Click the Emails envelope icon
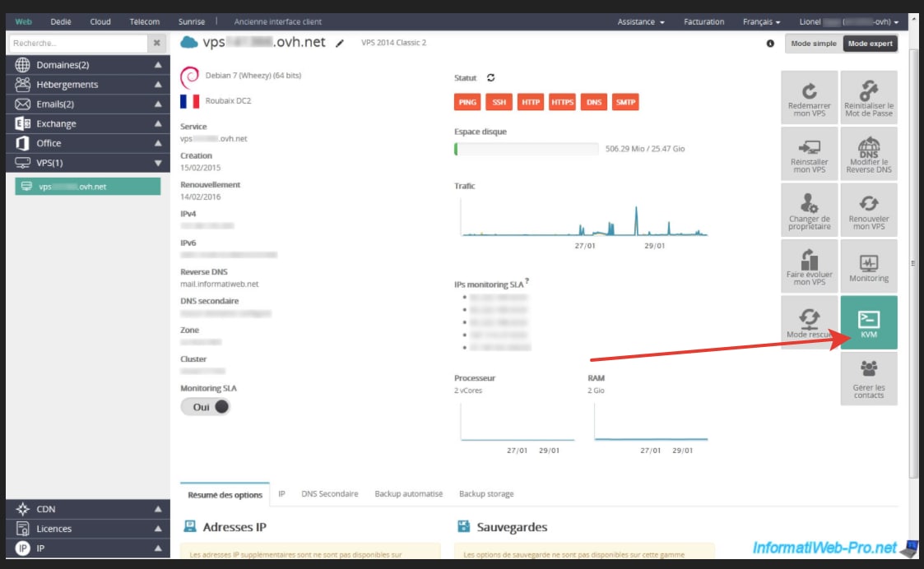 click(x=22, y=104)
